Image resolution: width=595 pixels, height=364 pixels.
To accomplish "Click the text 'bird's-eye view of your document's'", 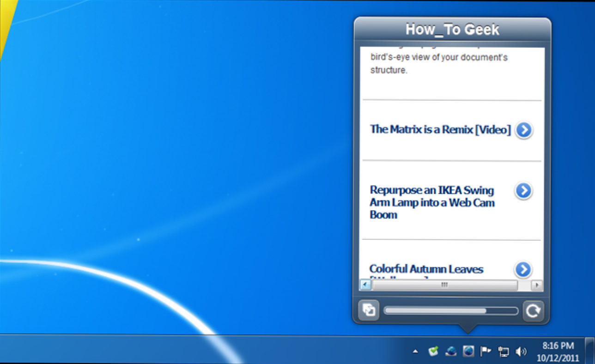I will 439,58.
